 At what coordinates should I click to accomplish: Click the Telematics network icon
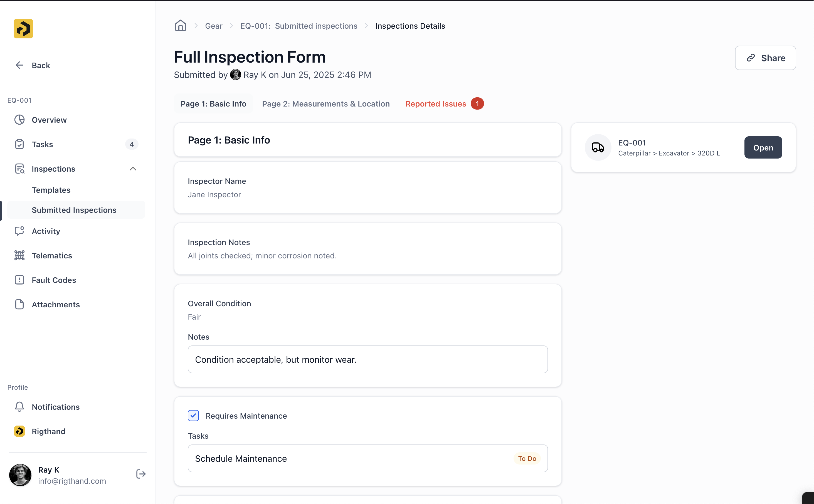point(19,255)
